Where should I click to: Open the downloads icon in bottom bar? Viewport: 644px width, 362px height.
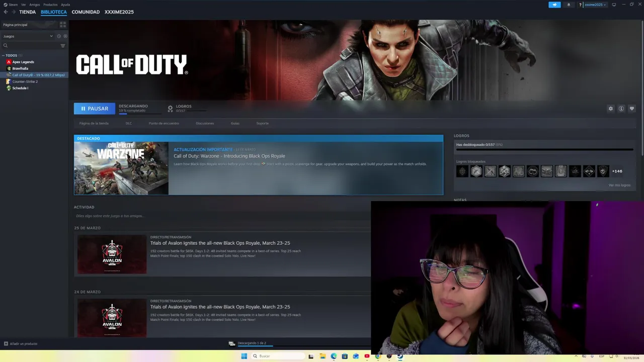point(232,343)
